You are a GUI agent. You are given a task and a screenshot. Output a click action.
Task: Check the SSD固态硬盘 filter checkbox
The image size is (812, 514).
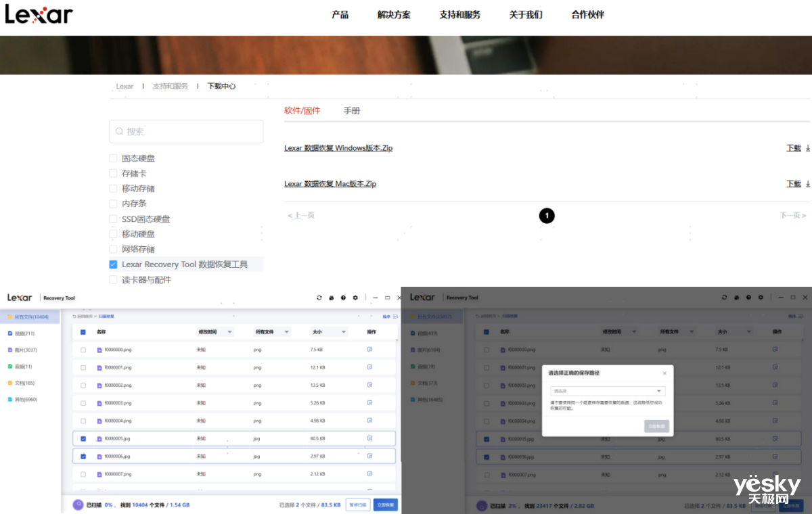click(x=114, y=219)
